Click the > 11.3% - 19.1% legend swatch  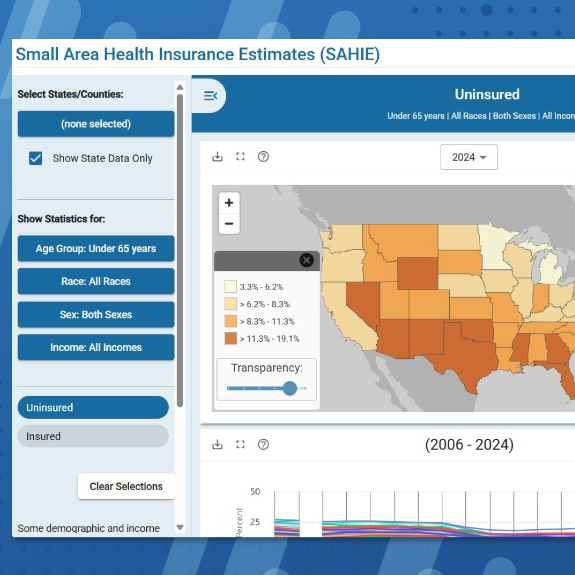pyautogui.click(x=230, y=338)
